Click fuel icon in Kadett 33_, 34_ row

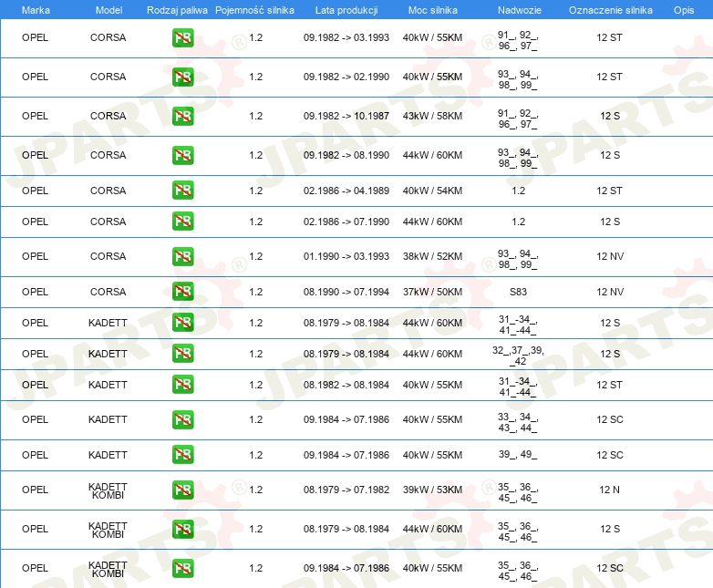[x=182, y=419]
